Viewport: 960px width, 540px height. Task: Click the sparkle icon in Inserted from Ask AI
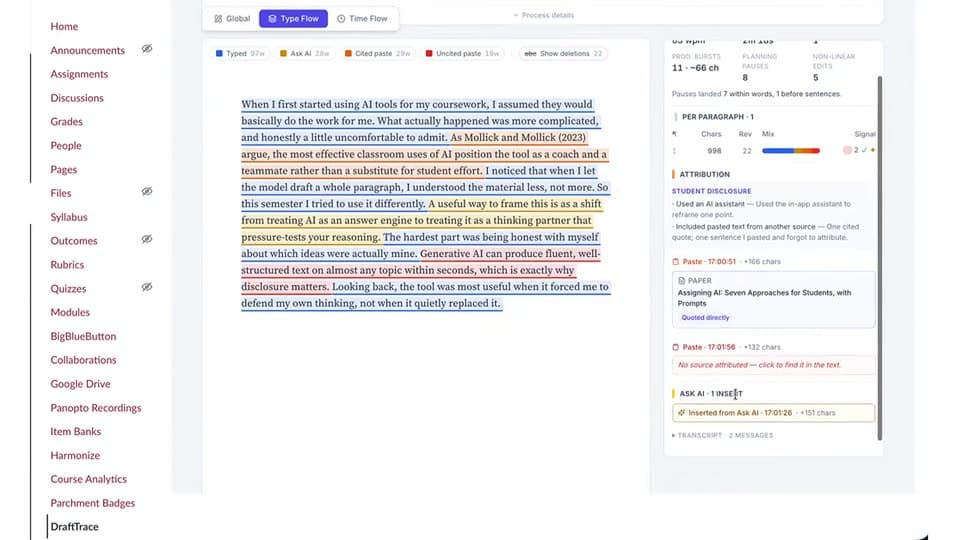pos(681,413)
